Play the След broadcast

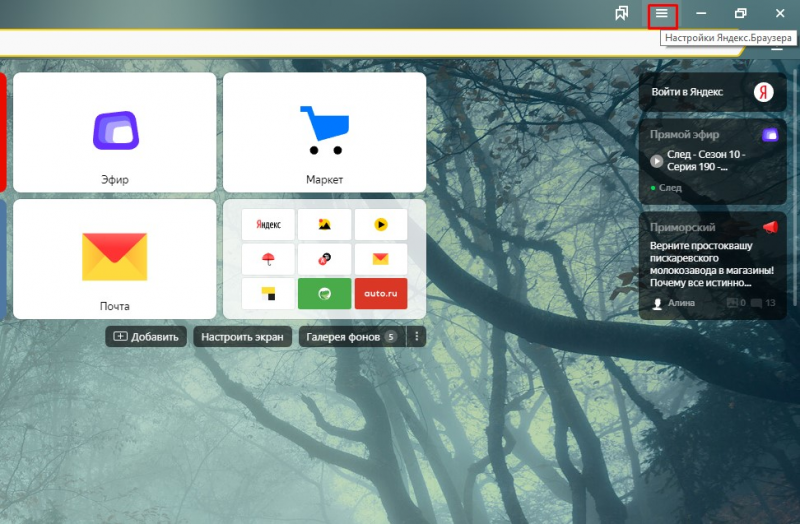click(657, 161)
